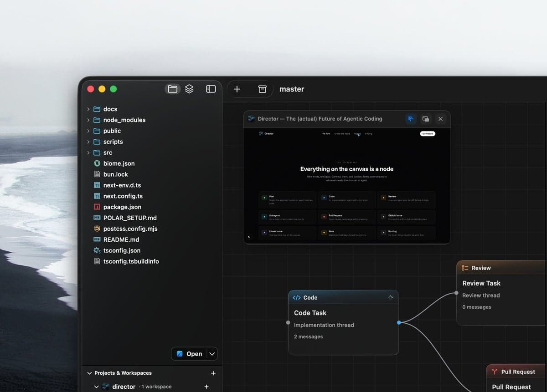547x392 pixels.
Task: Open next-env.d.ts file
Action: tap(122, 185)
